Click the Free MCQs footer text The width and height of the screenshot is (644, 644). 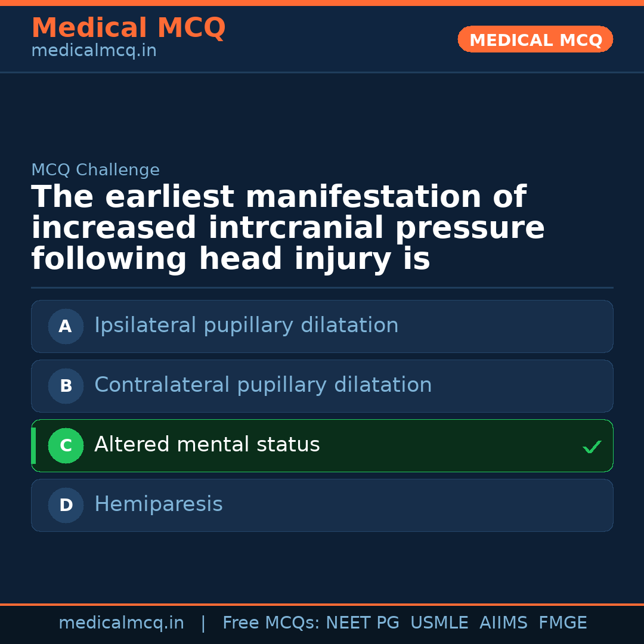click(271, 623)
